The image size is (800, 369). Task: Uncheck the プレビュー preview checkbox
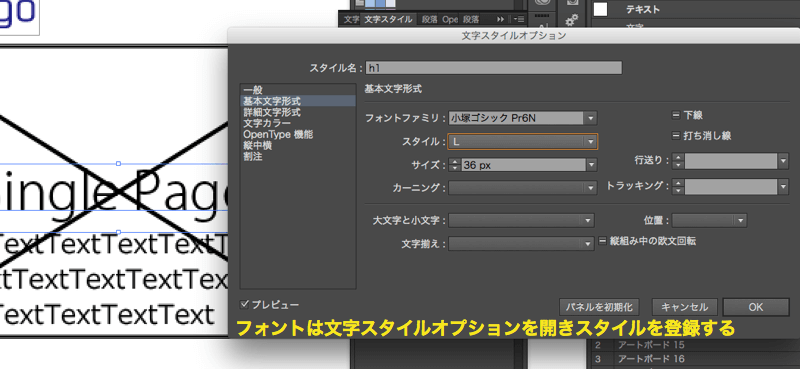click(244, 305)
